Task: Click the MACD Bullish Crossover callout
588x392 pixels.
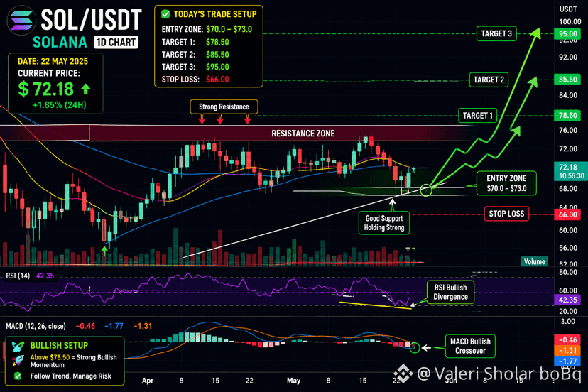Action: click(470, 347)
